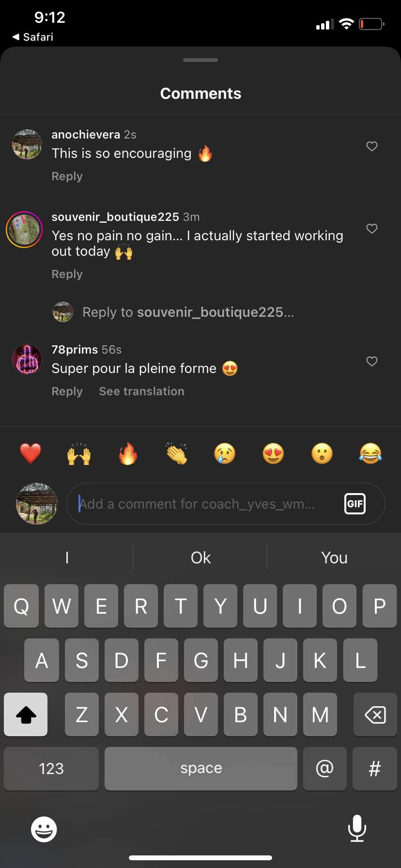Tap the microphone dictation icon

pos(357,828)
